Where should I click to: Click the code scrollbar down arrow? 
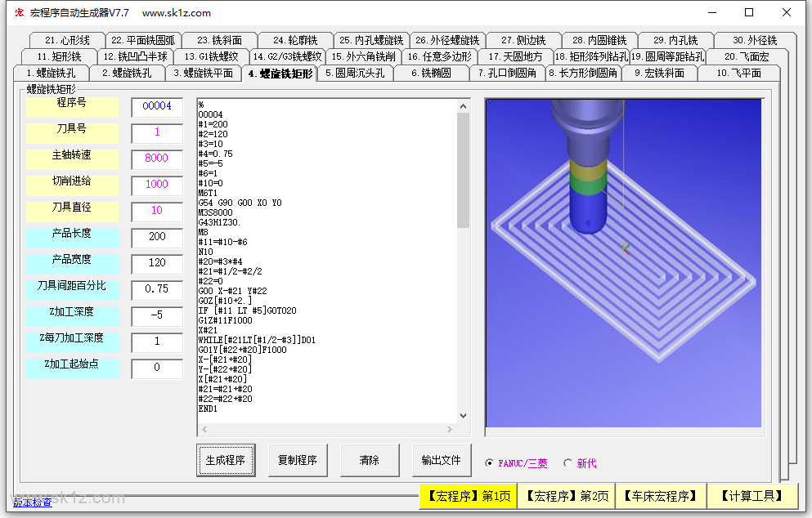(464, 416)
